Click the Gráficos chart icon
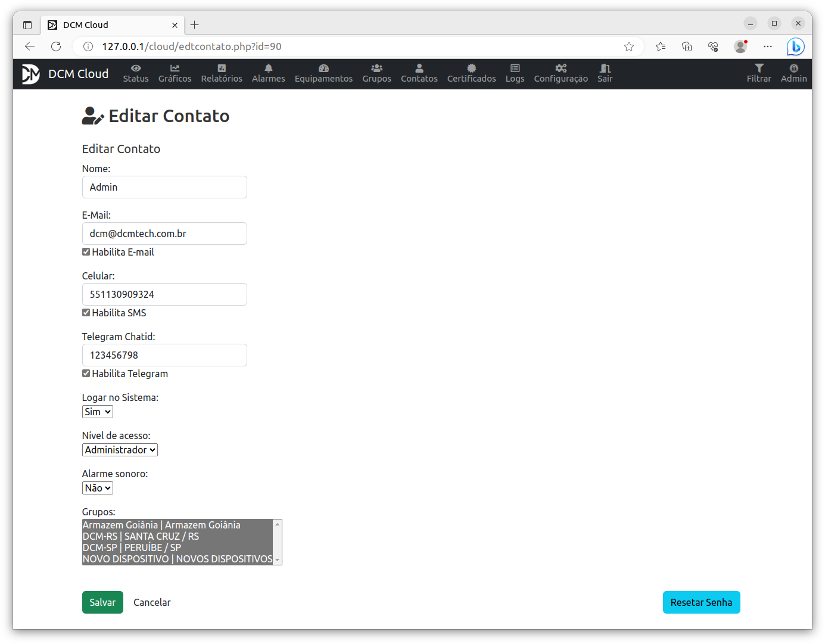The width and height of the screenshot is (825, 644). (x=175, y=68)
